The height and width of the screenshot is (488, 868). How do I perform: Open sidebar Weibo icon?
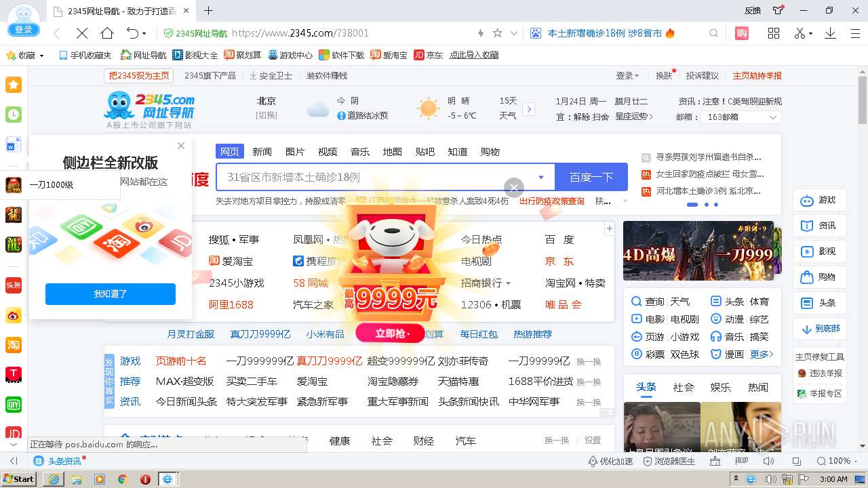[x=14, y=315]
